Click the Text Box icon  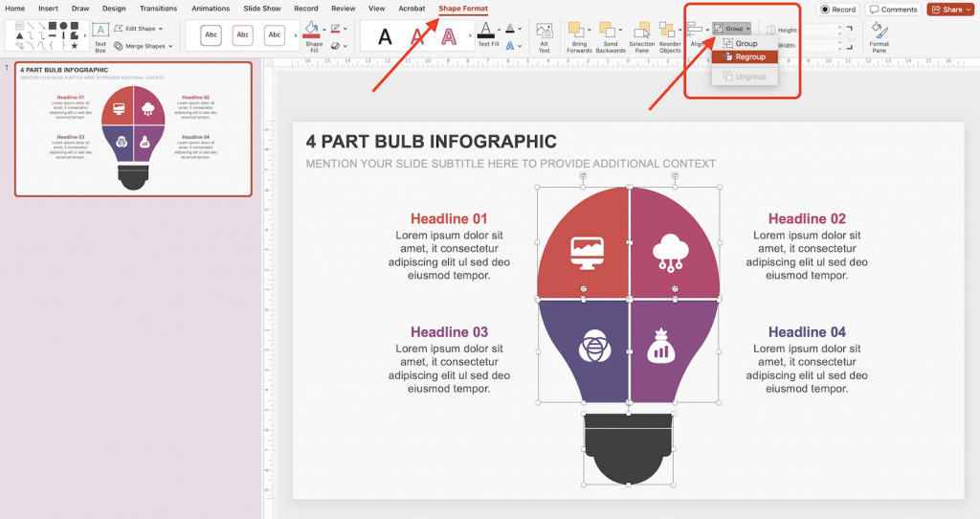100,35
